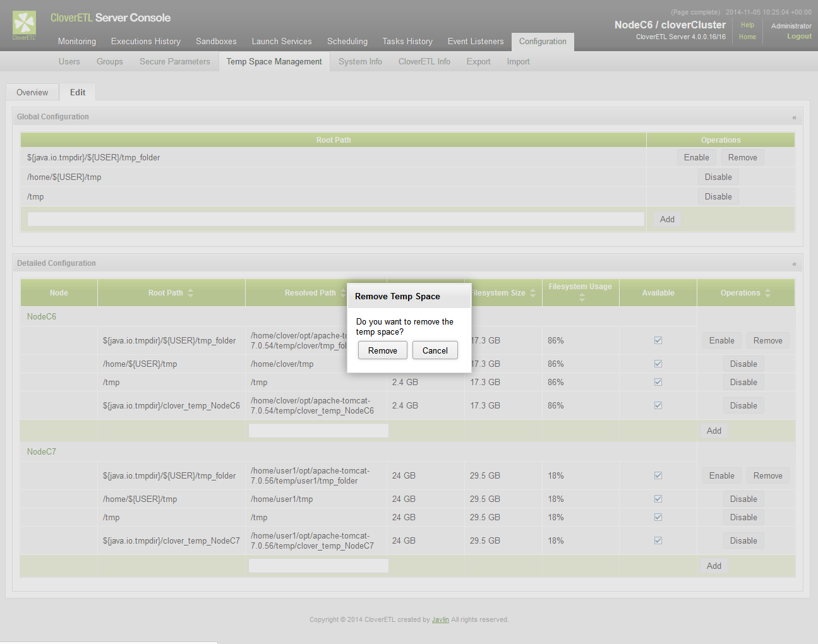Sort by Root Path column arrows

(190, 293)
